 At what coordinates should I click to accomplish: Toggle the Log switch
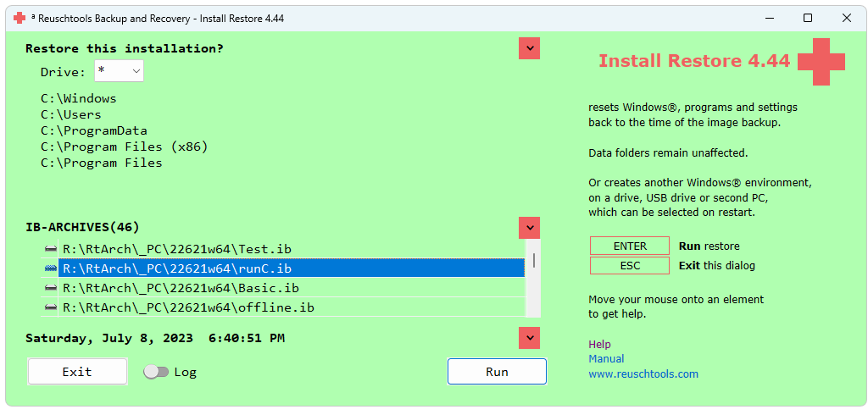coord(156,372)
